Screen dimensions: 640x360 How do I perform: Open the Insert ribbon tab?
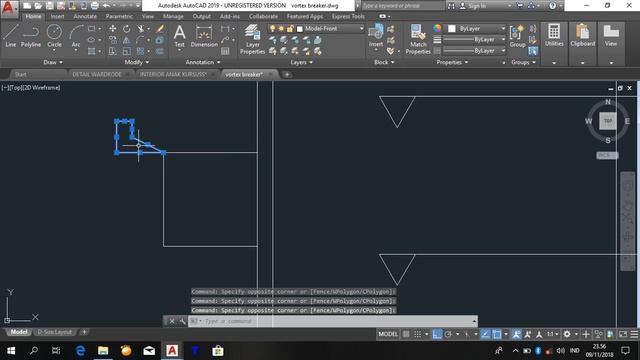tap(58, 16)
